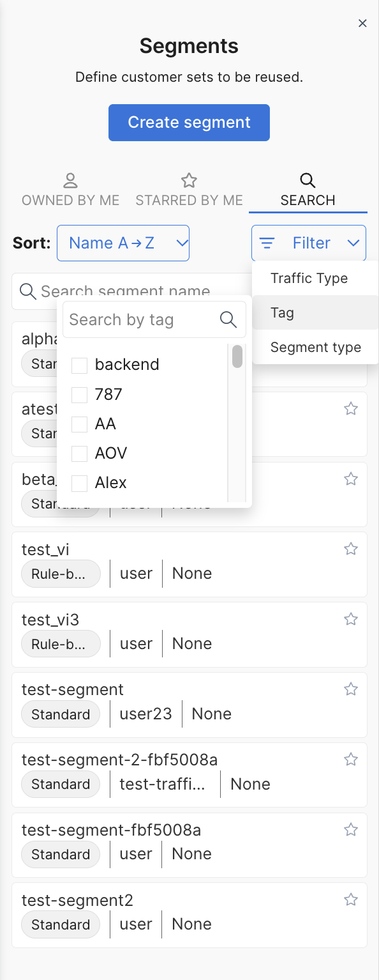Click the magnifier icon in tag search
Screen dimensions: 379x980
228,319
